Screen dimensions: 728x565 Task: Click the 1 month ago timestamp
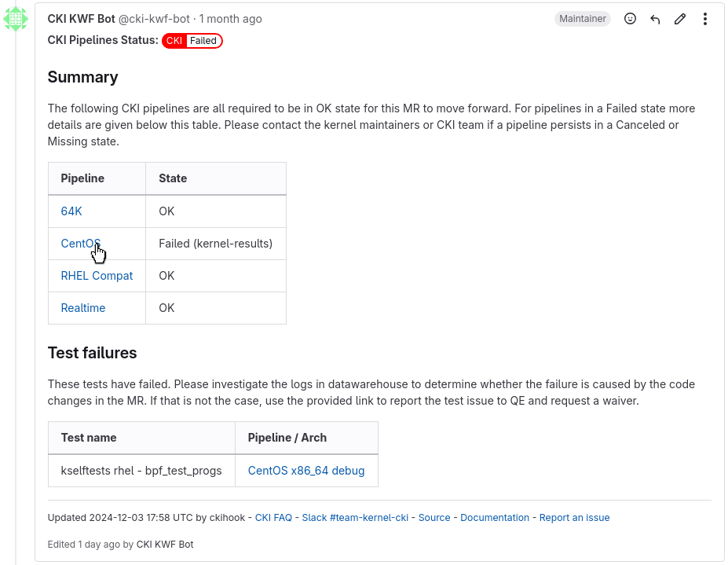coord(231,19)
